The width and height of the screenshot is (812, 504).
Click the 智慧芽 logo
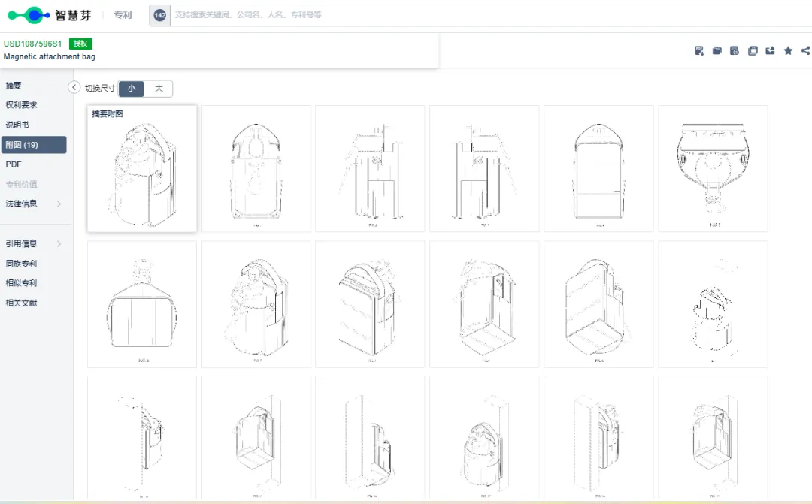tap(50, 15)
